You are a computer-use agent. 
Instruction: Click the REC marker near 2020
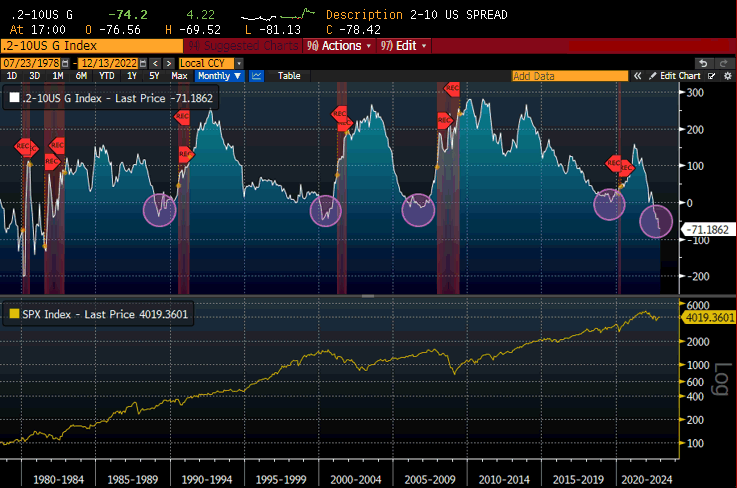tap(613, 163)
